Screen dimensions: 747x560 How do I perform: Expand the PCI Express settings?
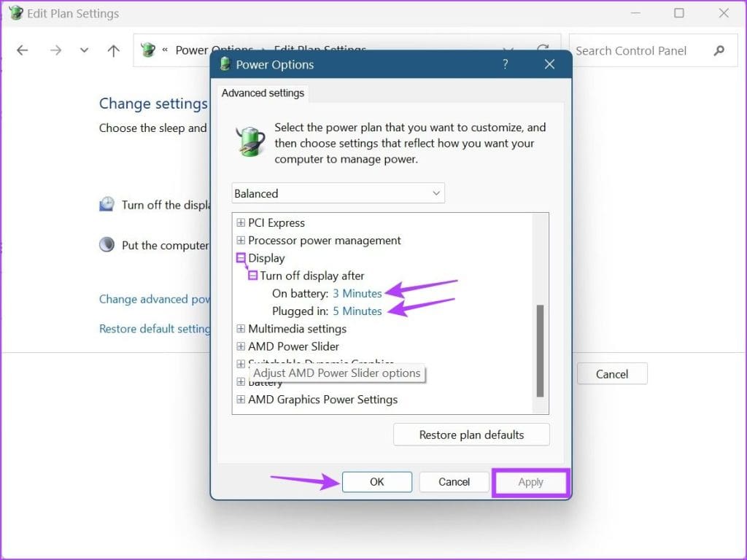tap(241, 222)
